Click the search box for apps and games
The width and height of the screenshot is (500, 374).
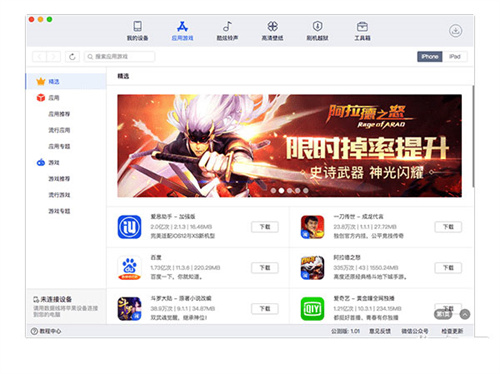(119, 57)
